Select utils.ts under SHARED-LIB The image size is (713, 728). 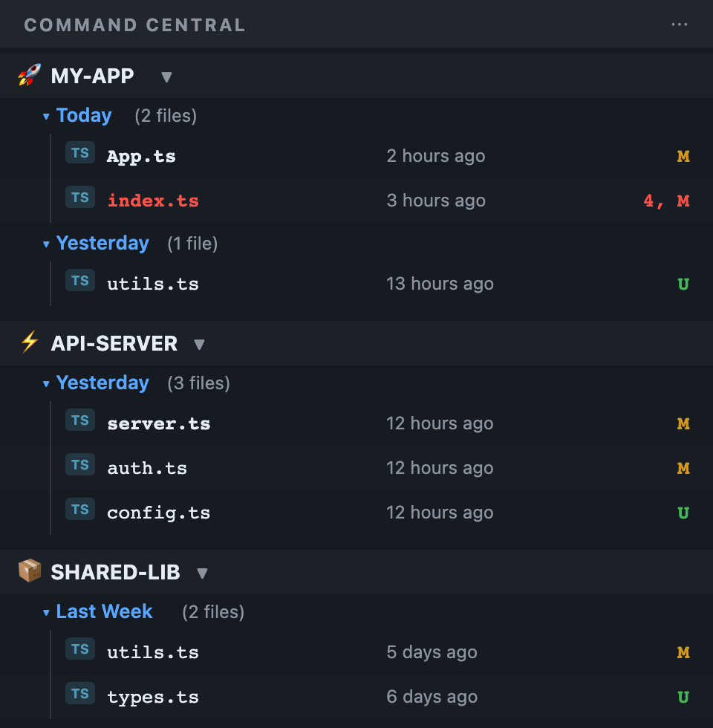tap(153, 652)
